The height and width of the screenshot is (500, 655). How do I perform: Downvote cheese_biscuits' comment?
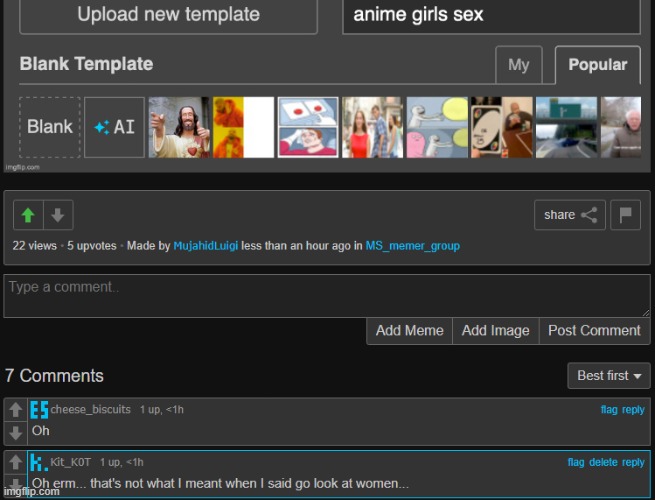(x=15, y=433)
